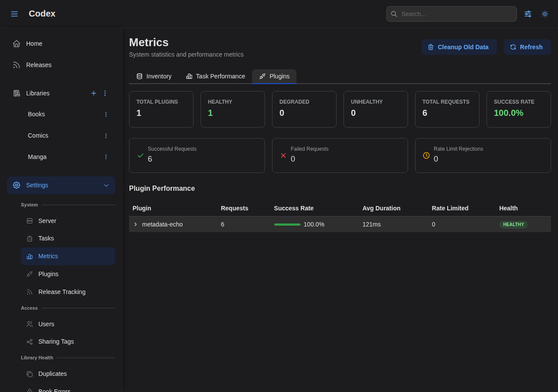Toggle the hamburger navigation menu

[14, 14]
